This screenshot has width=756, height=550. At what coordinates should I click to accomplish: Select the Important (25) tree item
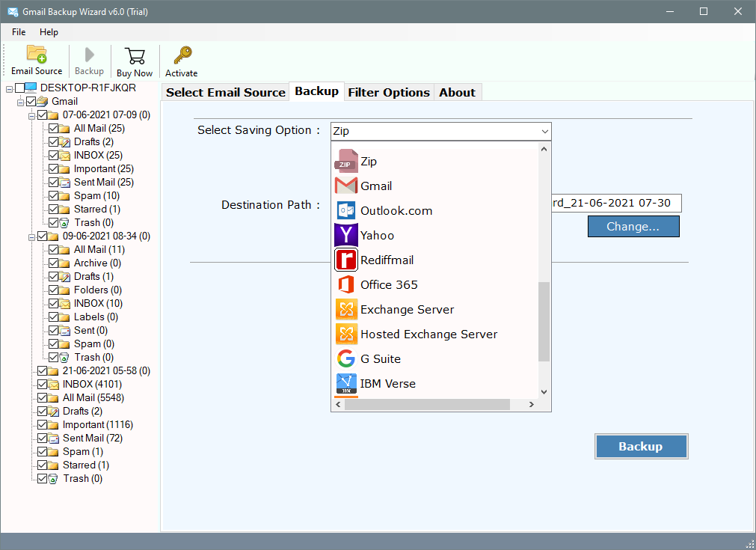point(104,169)
